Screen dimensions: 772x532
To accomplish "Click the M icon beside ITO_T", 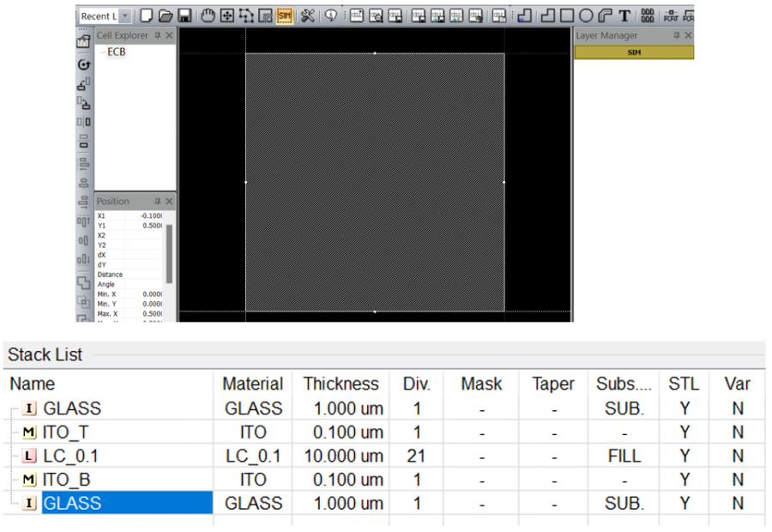I will (x=29, y=432).
